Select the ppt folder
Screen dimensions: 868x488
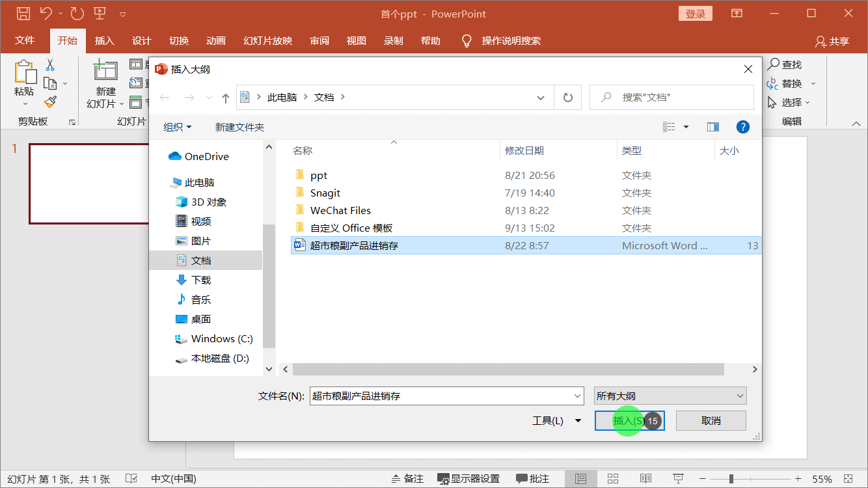click(526, 175)
